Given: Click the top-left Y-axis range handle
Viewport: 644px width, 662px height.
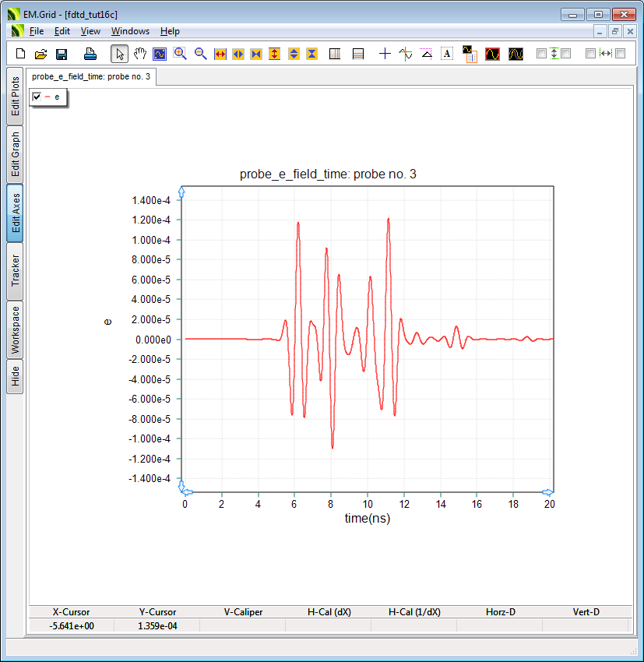Looking at the screenshot, I should (x=181, y=192).
